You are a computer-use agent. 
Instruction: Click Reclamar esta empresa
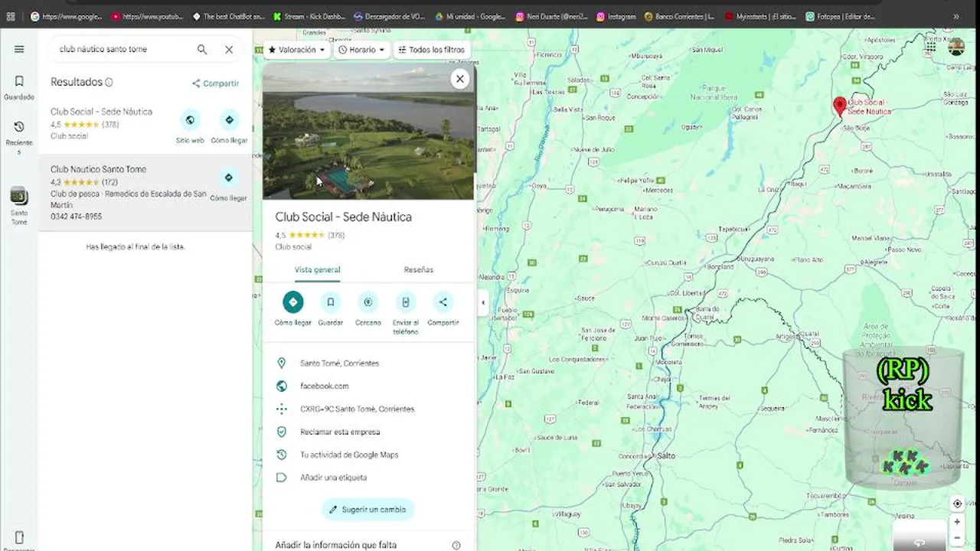pos(368,432)
